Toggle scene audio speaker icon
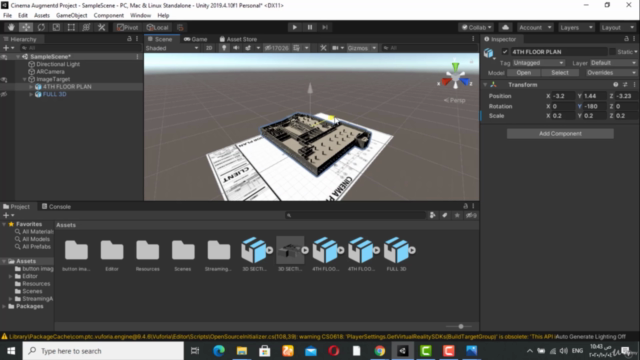The image size is (640, 360). 236,48
